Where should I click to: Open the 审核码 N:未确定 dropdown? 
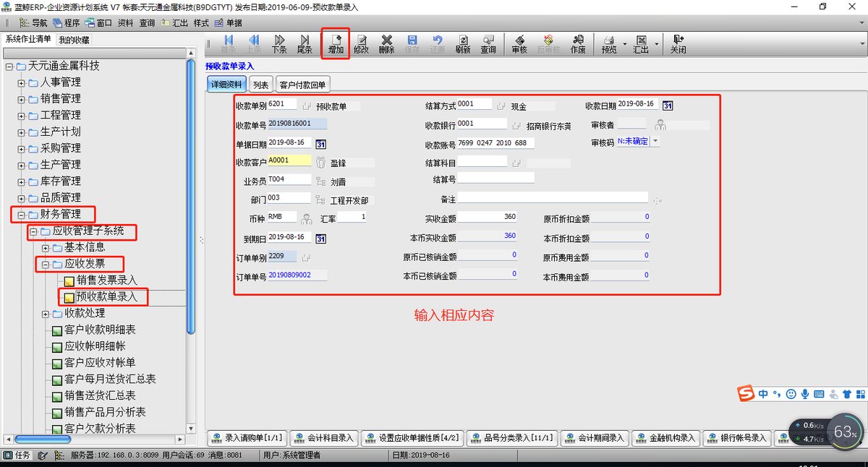[655, 142]
